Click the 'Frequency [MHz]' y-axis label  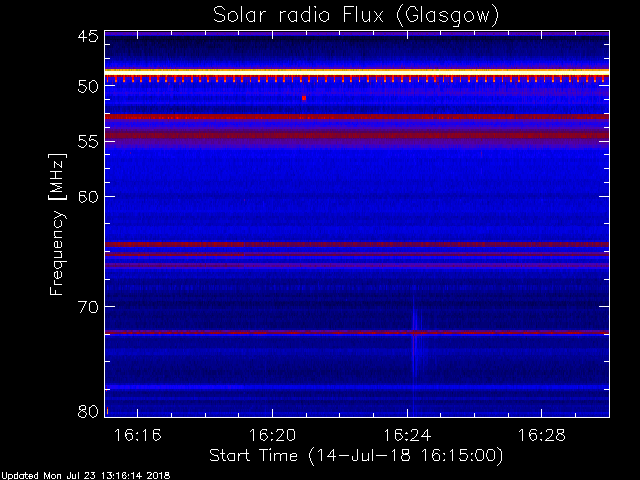[57, 224]
